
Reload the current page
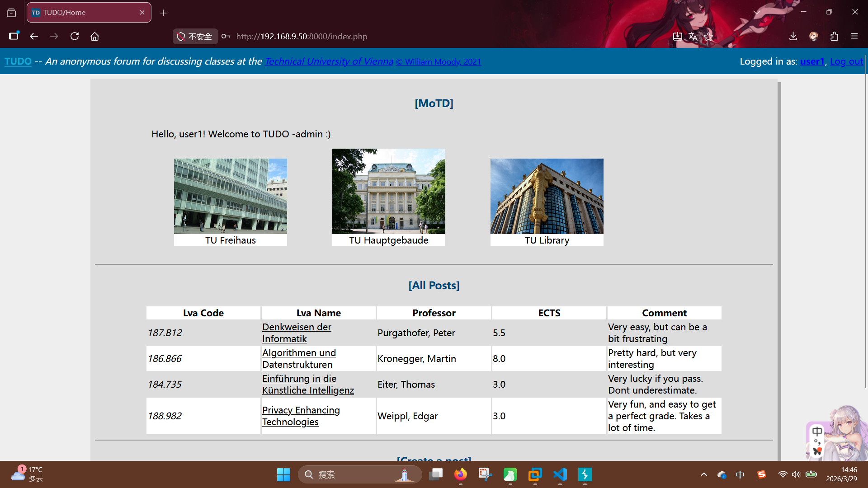pos(75,36)
